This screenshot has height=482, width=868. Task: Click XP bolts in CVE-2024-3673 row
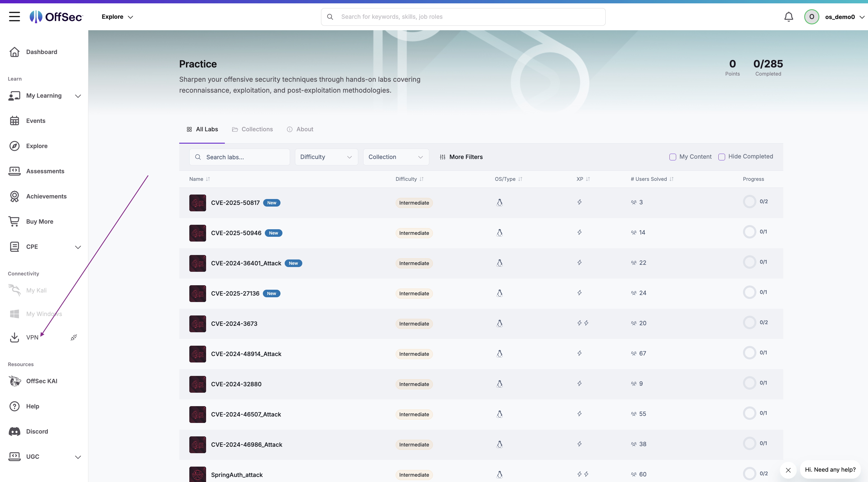coord(582,323)
